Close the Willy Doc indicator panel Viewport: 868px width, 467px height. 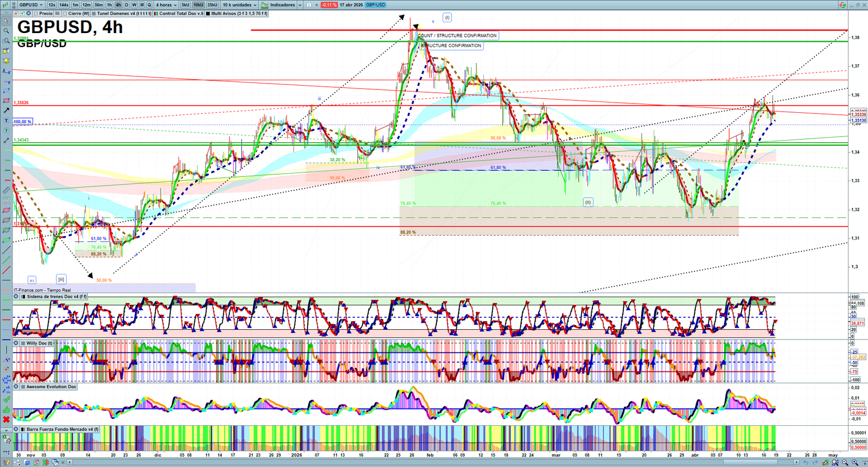pyautogui.click(x=16, y=343)
